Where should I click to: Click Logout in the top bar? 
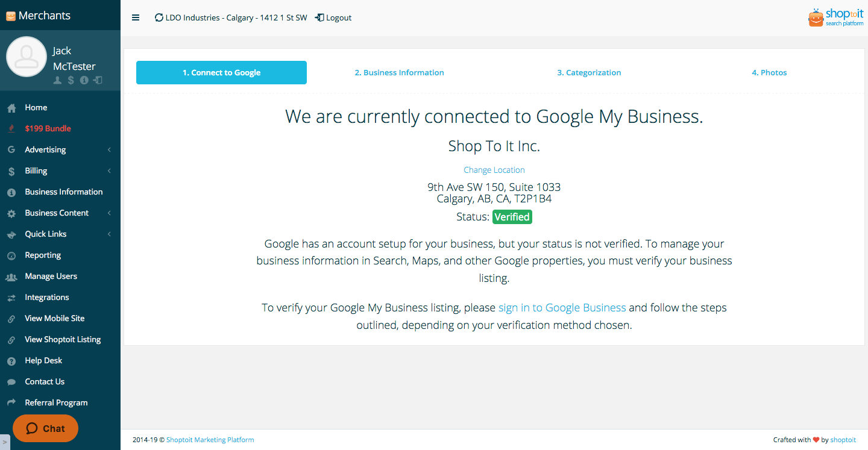tap(333, 17)
